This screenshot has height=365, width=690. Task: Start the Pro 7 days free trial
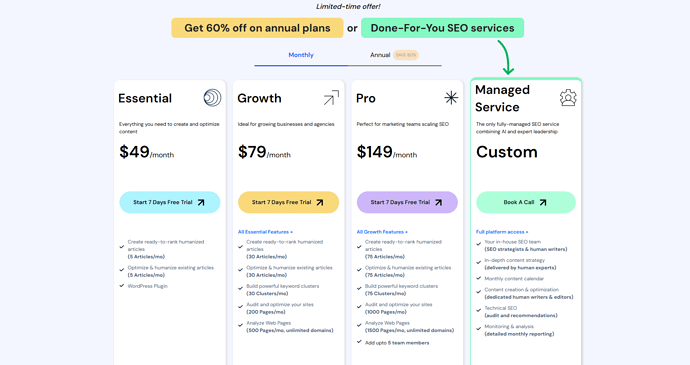tap(407, 203)
